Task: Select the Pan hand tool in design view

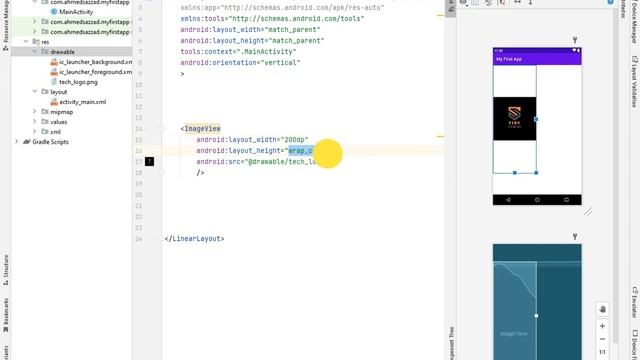Action: pyautogui.click(x=602, y=309)
